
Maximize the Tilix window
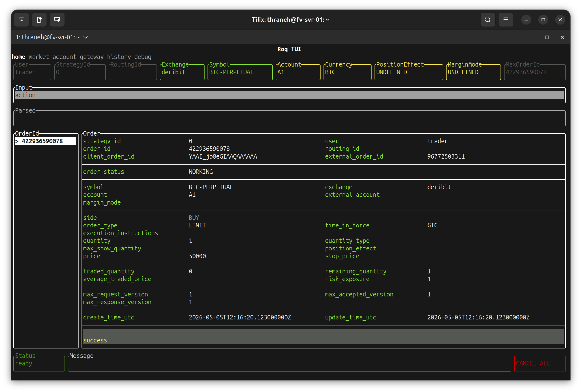pos(543,20)
